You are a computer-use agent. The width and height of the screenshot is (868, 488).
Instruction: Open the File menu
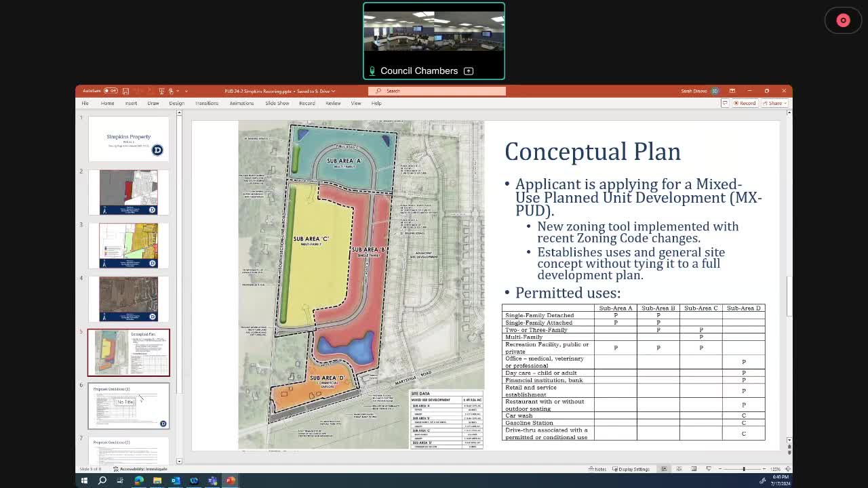(85, 103)
